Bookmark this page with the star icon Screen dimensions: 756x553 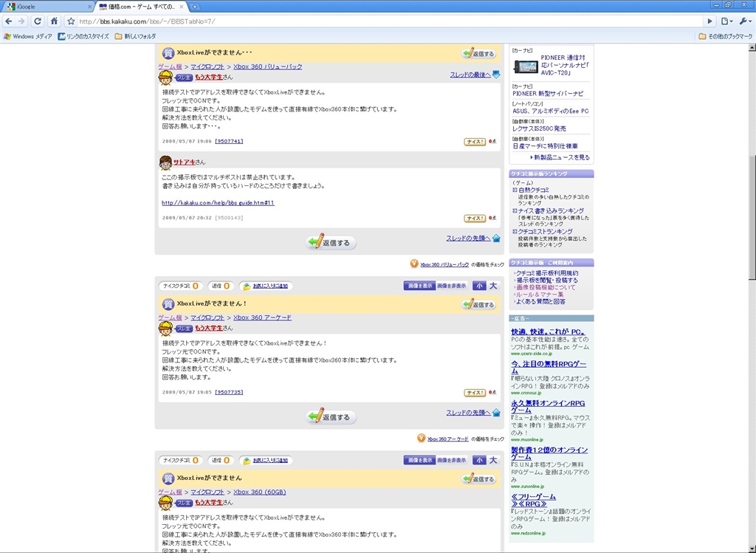tap(71, 21)
